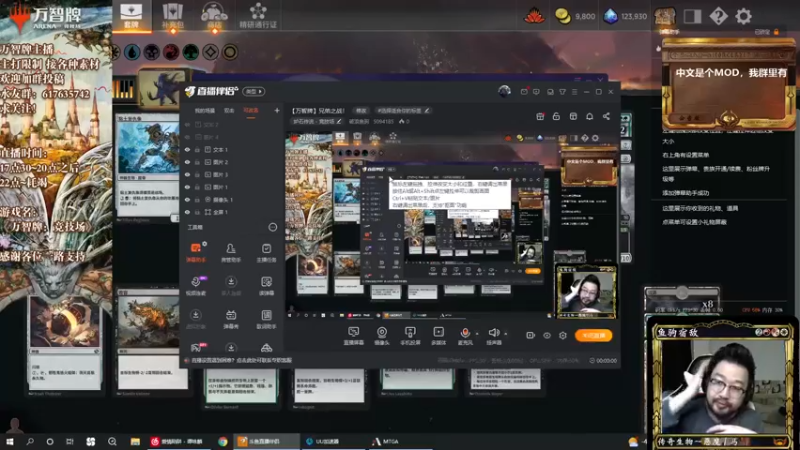
Task: Click the orange start streaming button
Action: click(593, 335)
